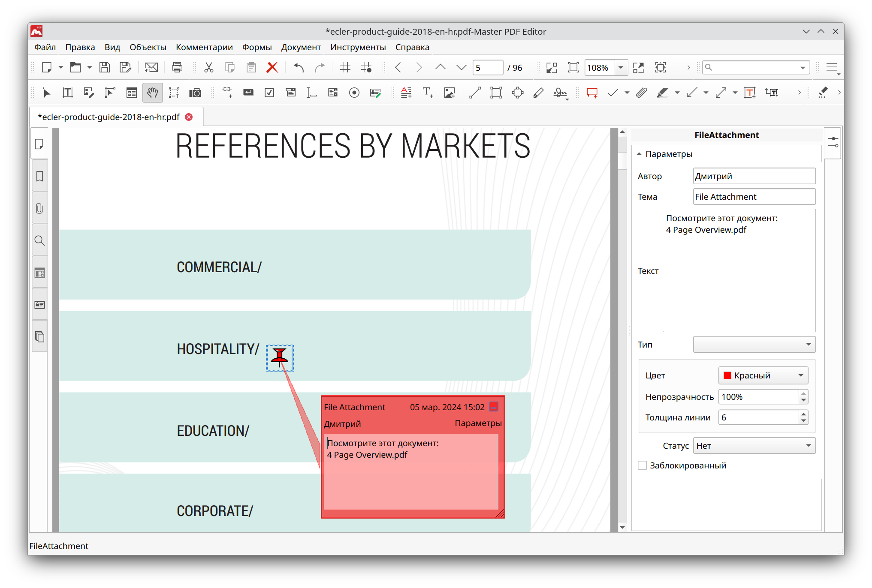The height and width of the screenshot is (588, 872).
Task: Click the Snapshot camera tool
Action: [x=196, y=93]
